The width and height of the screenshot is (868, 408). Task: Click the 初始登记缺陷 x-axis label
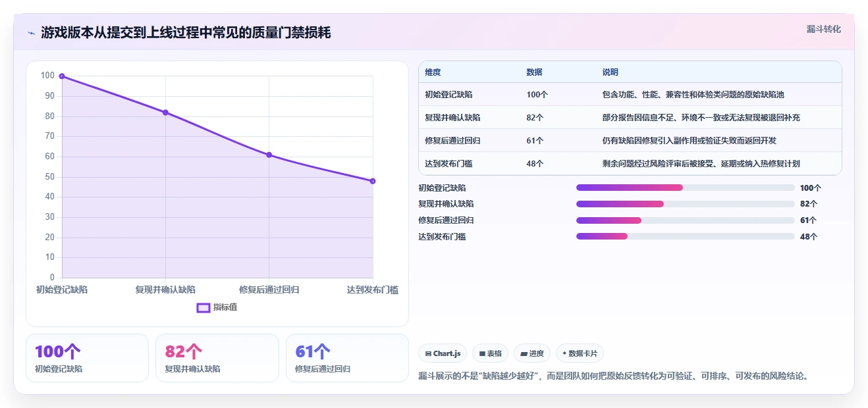click(62, 290)
